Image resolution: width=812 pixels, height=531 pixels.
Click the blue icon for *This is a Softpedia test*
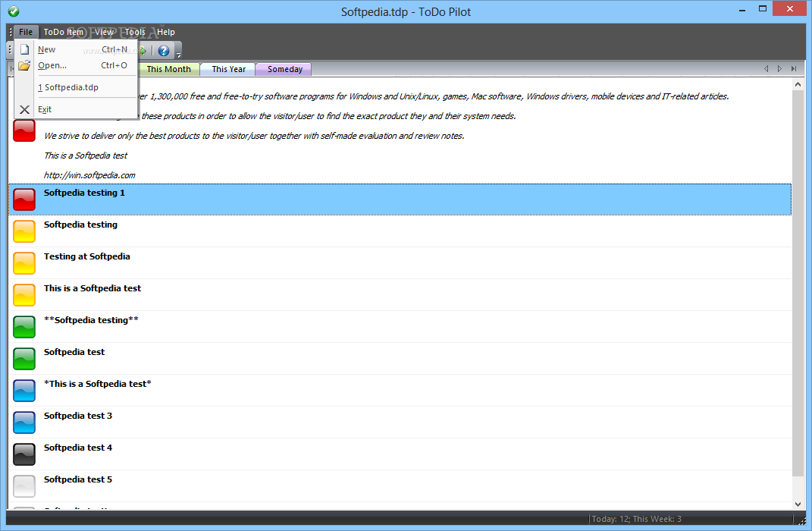click(x=24, y=391)
